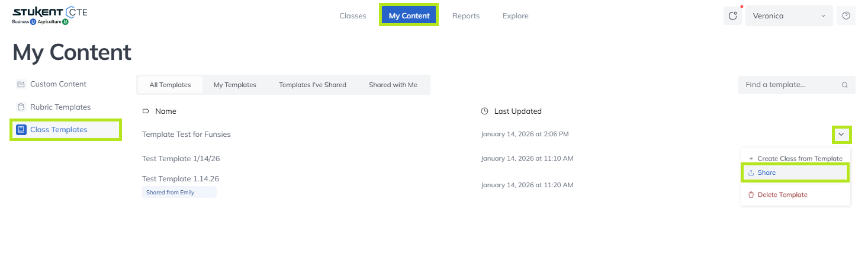Click the trash icon for Delete Template
This screenshot has width=868, height=272.
click(751, 195)
